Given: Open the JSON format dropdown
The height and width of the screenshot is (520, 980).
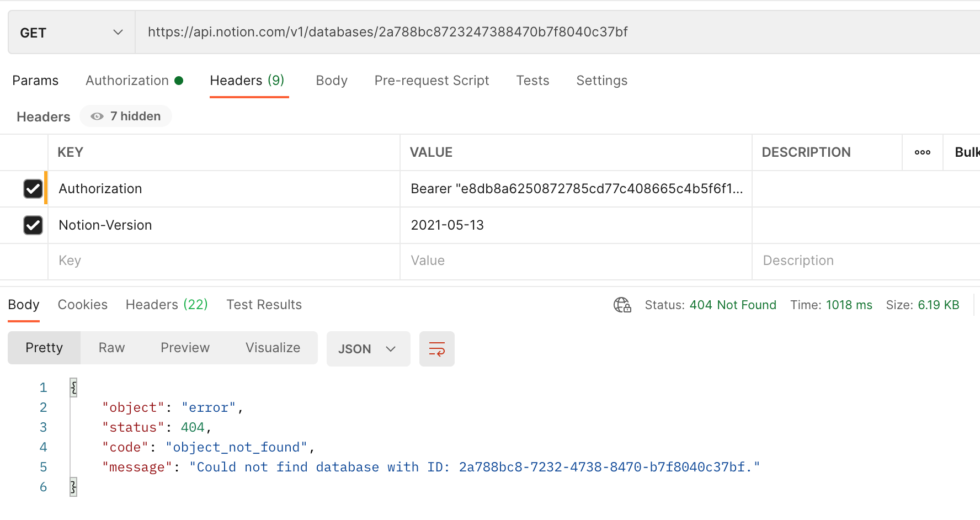Looking at the screenshot, I should (x=368, y=349).
